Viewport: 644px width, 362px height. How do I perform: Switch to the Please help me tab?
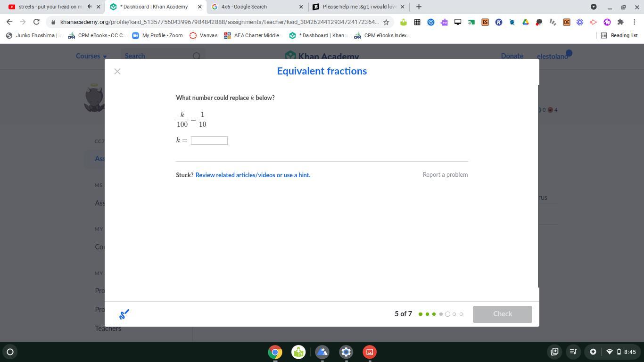pos(358,7)
